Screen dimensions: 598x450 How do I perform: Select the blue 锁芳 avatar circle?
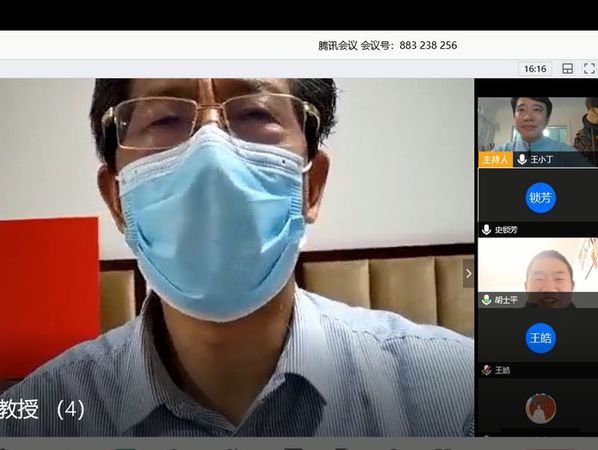(x=540, y=198)
